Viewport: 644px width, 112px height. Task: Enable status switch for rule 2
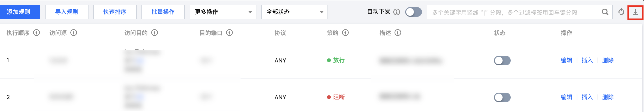point(502,97)
